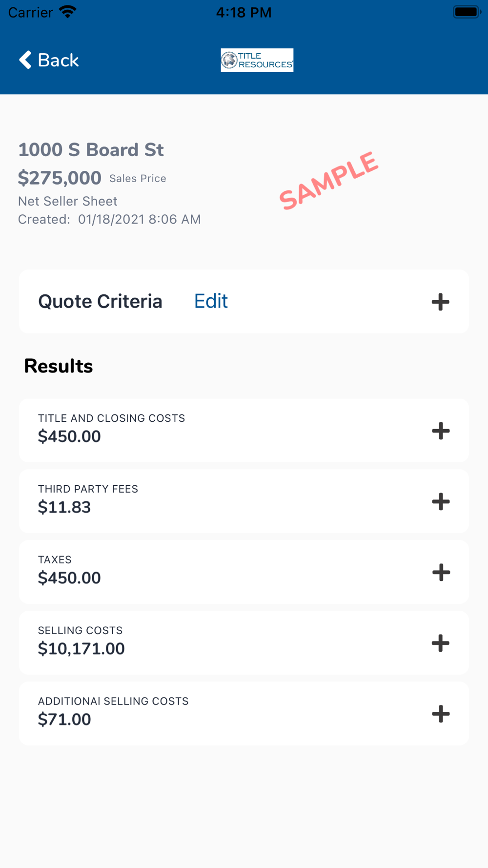Tap the Quote Criteria heading
The width and height of the screenshot is (488, 868).
100,301
